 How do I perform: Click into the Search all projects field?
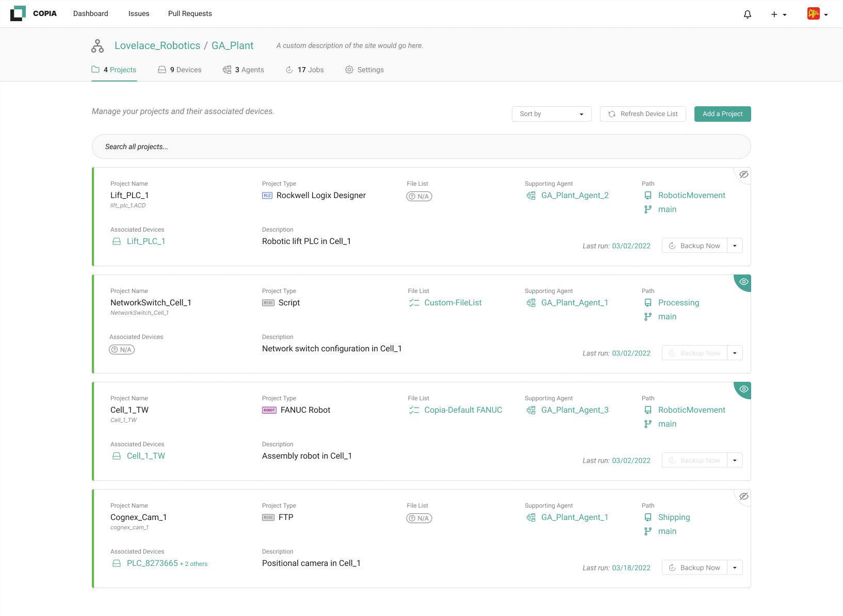point(421,147)
